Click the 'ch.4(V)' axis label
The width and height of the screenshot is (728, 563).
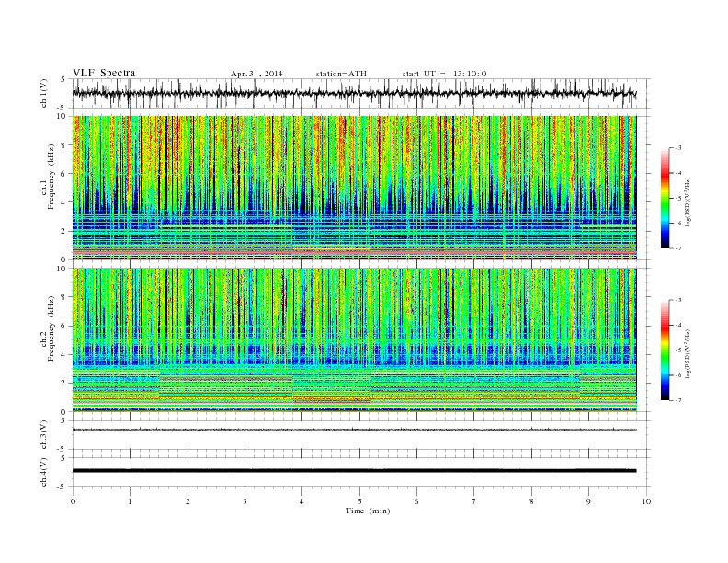click(44, 472)
